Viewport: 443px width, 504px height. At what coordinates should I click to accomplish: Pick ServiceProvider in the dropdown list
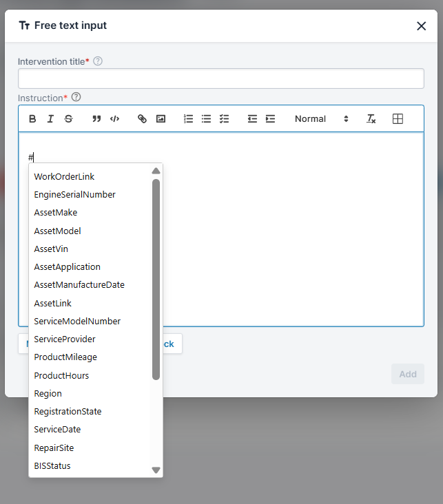click(65, 339)
